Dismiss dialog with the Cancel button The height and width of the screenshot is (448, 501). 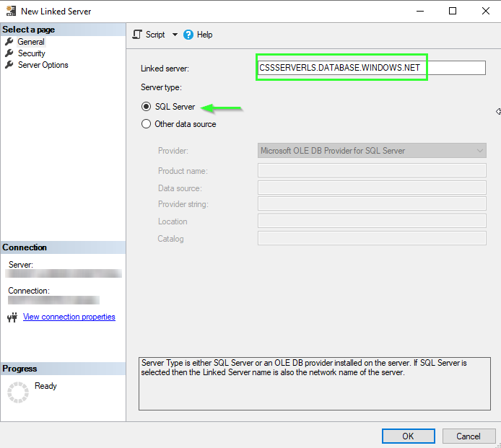click(469, 436)
